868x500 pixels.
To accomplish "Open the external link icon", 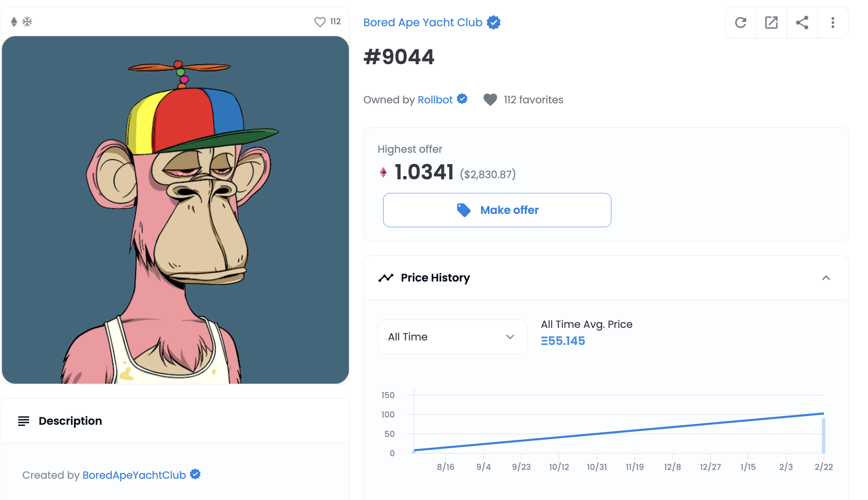I will click(x=771, y=23).
